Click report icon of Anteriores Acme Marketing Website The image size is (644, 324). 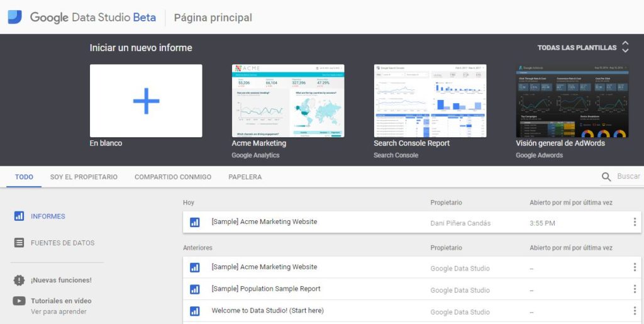[x=195, y=267]
